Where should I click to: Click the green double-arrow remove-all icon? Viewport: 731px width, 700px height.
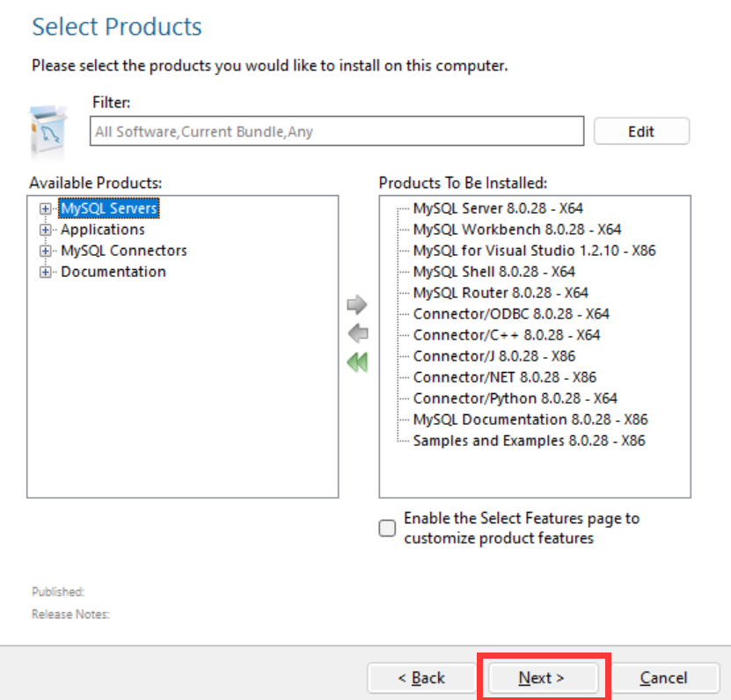coord(357,362)
